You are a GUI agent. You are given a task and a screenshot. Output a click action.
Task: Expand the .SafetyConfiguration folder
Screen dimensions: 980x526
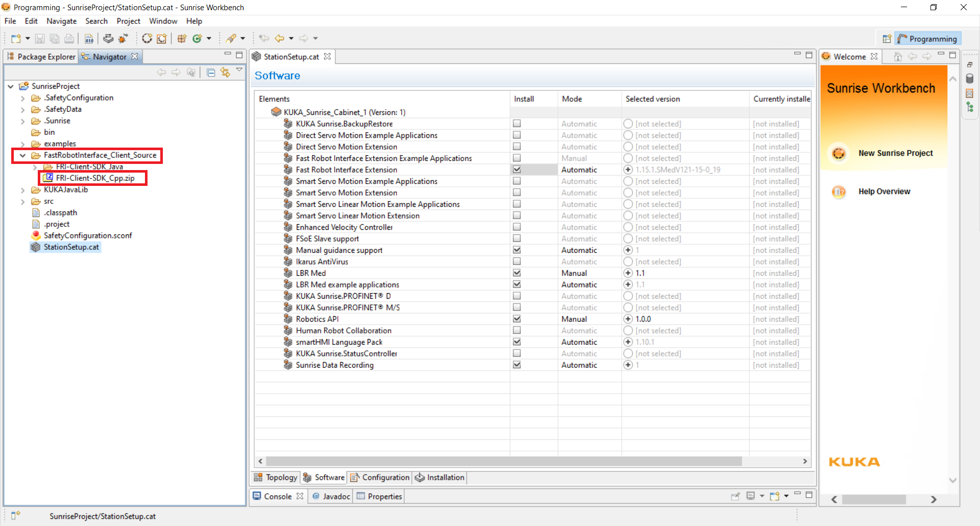pos(22,98)
